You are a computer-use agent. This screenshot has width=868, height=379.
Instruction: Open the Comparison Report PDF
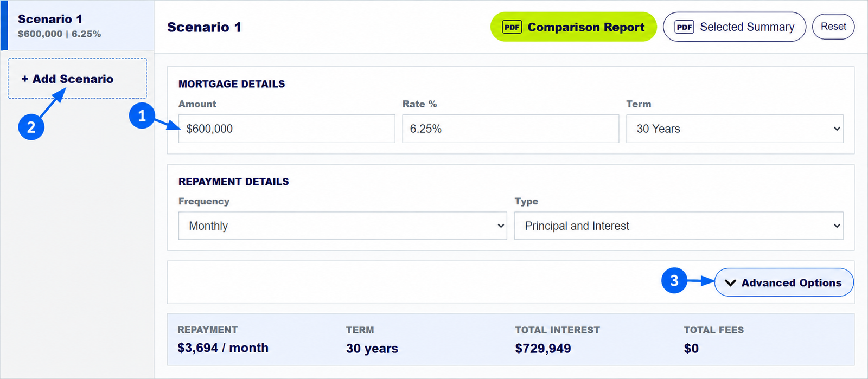click(x=573, y=27)
